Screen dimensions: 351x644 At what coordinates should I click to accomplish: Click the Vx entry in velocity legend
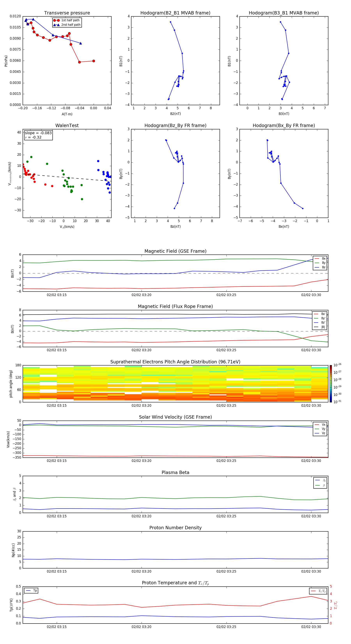pos(320,424)
